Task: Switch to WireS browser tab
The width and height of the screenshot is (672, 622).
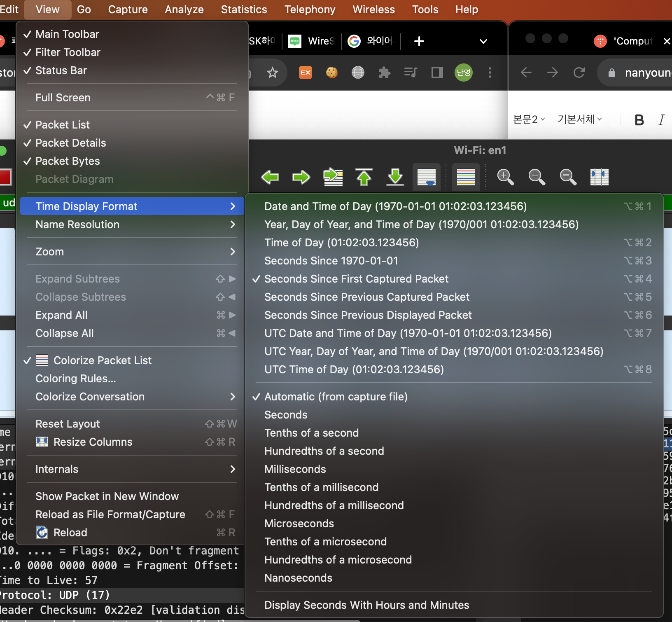Action: (x=312, y=41)
